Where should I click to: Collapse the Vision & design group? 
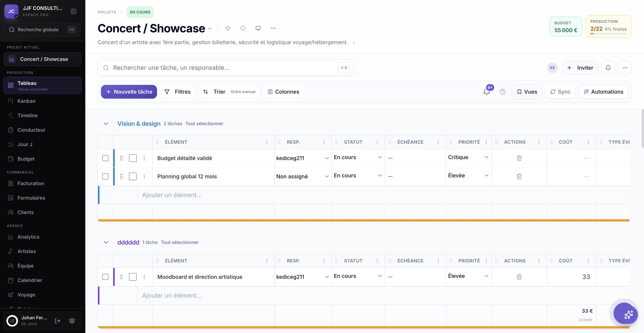[x=106, y=123]
